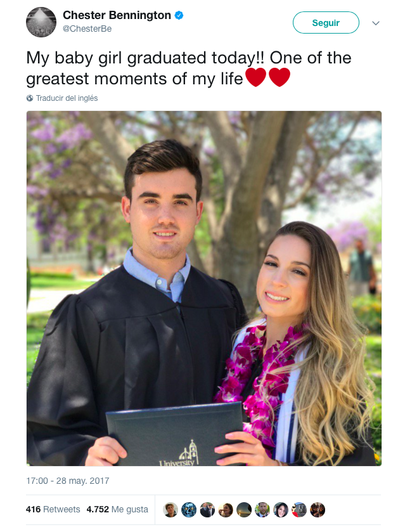This screenshot has height=532, width=405.
Task: Click Traducir del inglés translate link
Action: pos(67,98)
